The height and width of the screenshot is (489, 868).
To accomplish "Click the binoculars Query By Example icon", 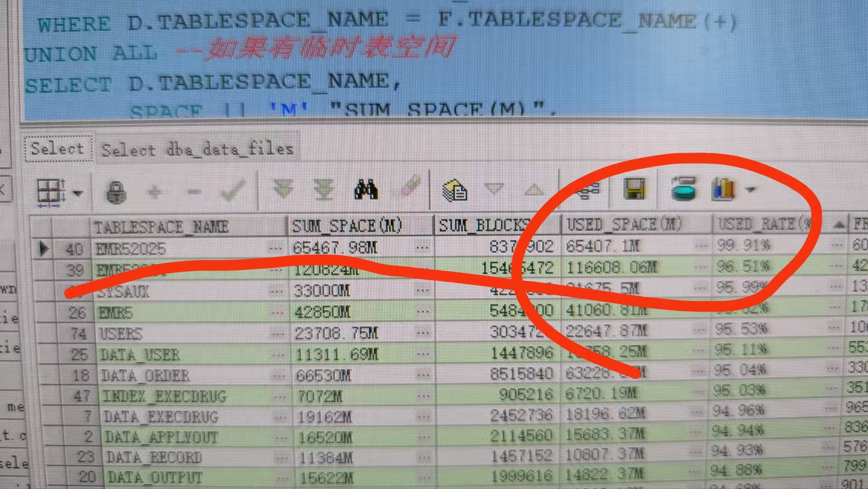I will coord(366,189).
